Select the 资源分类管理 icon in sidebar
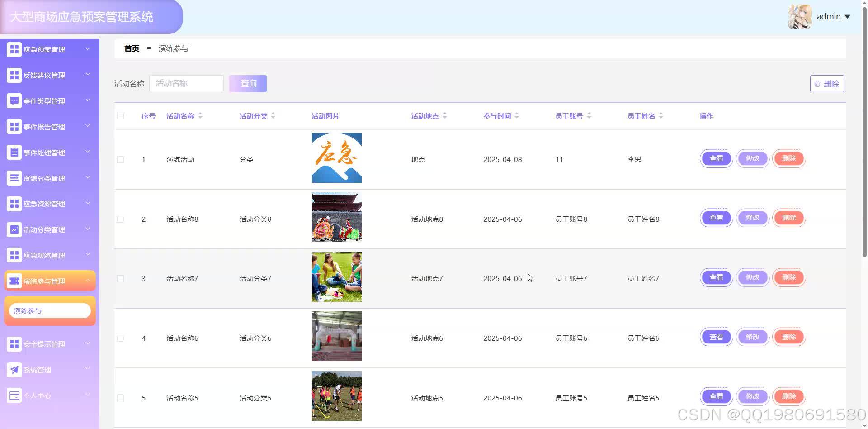Viewport: 868px width, 429px height. (x=14, y=178)
